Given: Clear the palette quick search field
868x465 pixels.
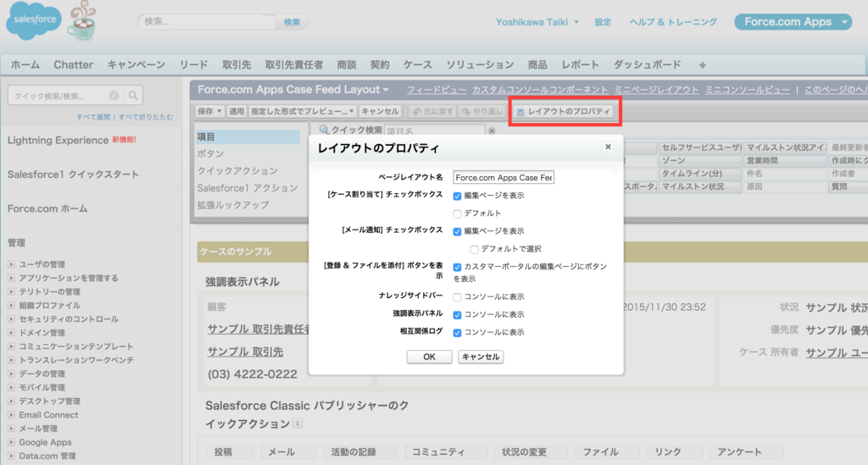Looking at the screenshot, I should pyautogui.click(x=492, y=131).
